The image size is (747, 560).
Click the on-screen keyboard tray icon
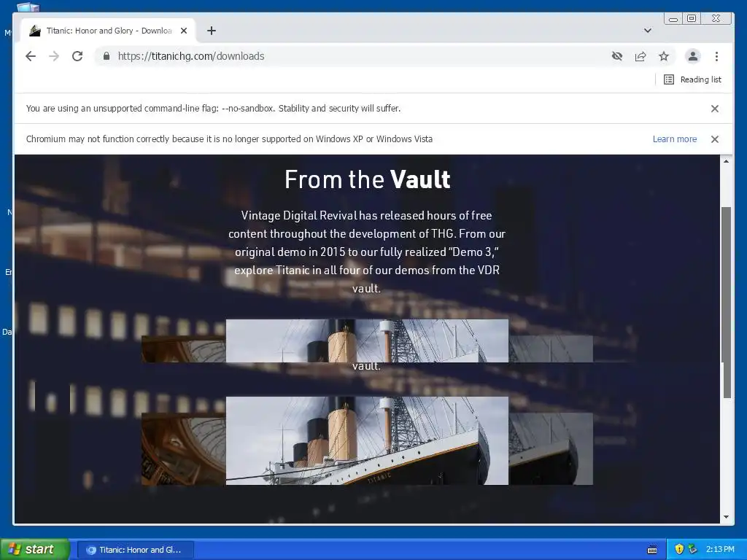pyautogui.click(x=652, y=550)
